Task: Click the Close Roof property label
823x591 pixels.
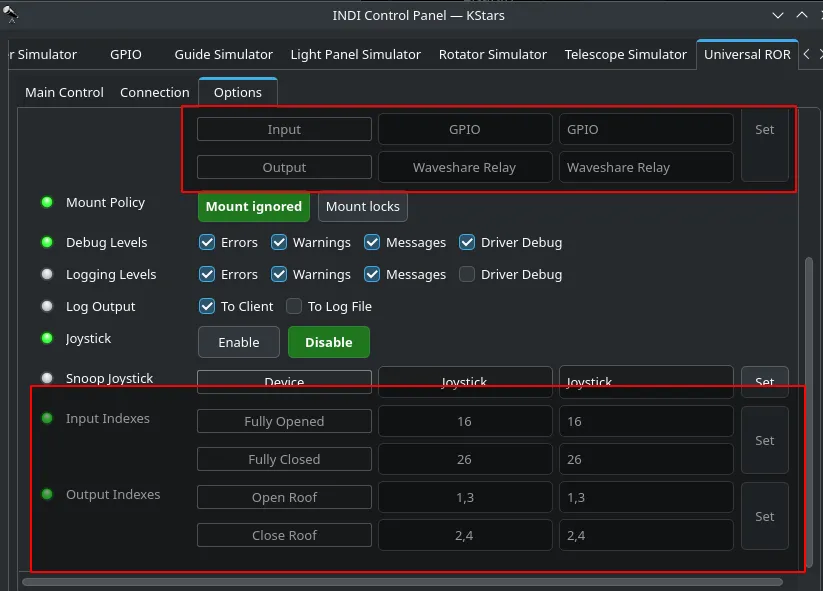Action: pyautogui.click(x=284, y=535)
